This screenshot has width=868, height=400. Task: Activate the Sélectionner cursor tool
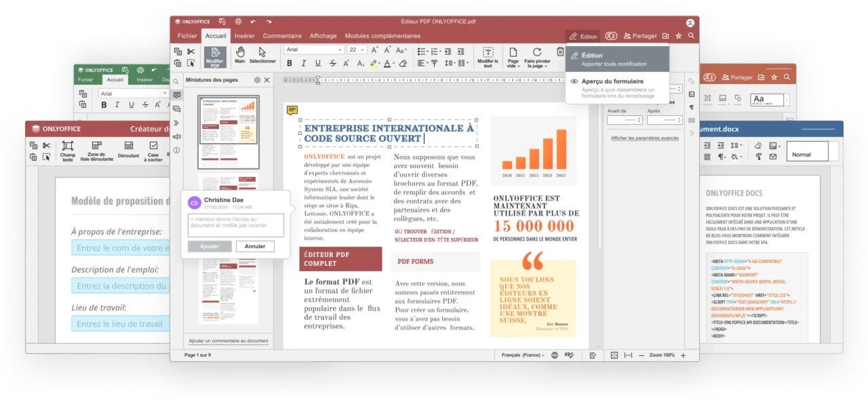pos(262,55)
